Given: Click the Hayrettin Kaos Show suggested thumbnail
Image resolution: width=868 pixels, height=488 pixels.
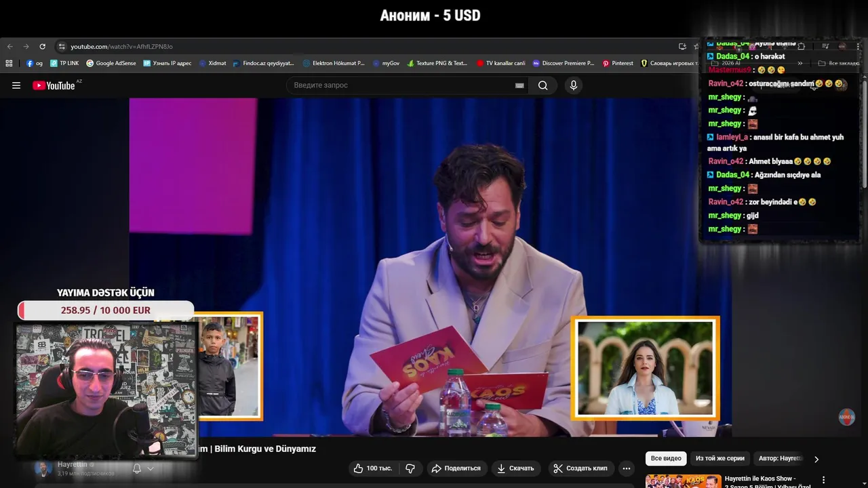Looking at the screenshot, I should pyautogui.click(x=684, y=481).
